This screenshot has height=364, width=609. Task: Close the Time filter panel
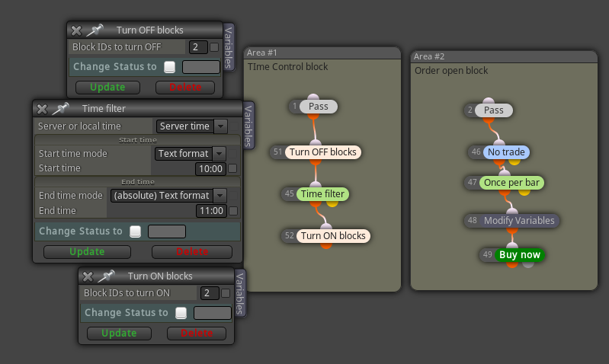[x=42, y=109]
